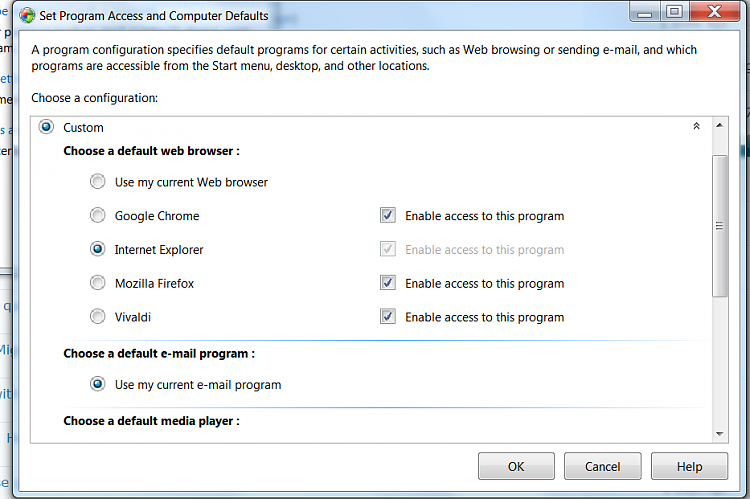Click the Set Program Access title bar icon
This screenshot has width=750, height=499.
27,16
